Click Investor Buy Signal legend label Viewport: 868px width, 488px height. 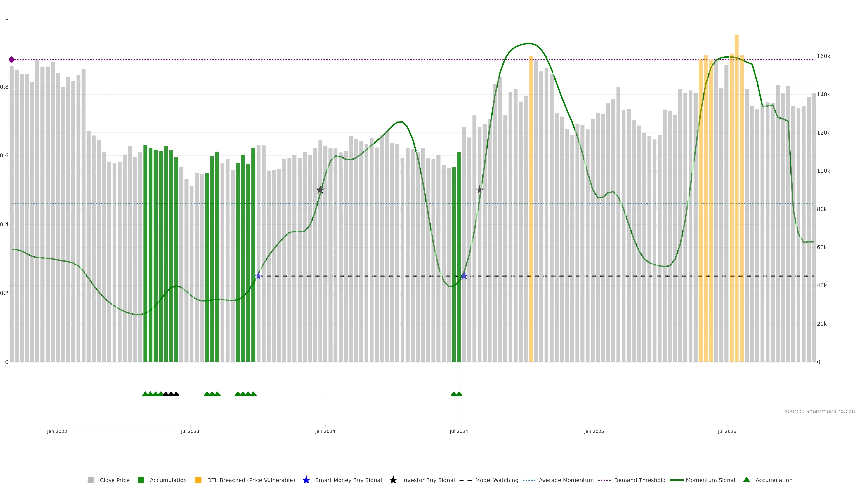(428, 480)
